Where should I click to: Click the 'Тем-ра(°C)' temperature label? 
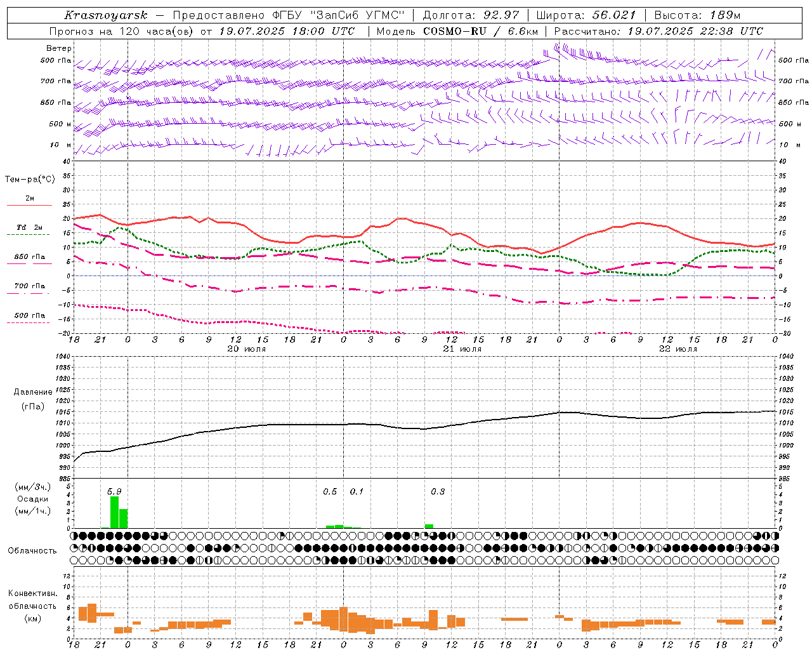(x=30, y=180)
